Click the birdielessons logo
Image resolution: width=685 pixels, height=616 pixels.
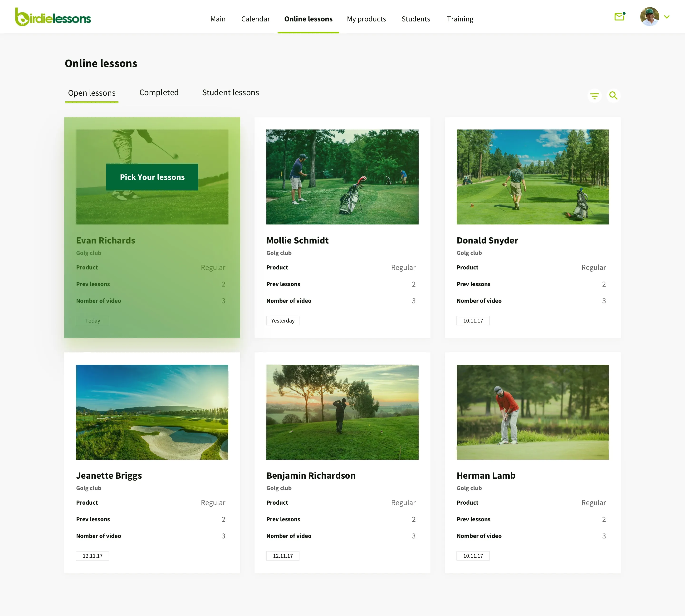[x=53, y=17]
